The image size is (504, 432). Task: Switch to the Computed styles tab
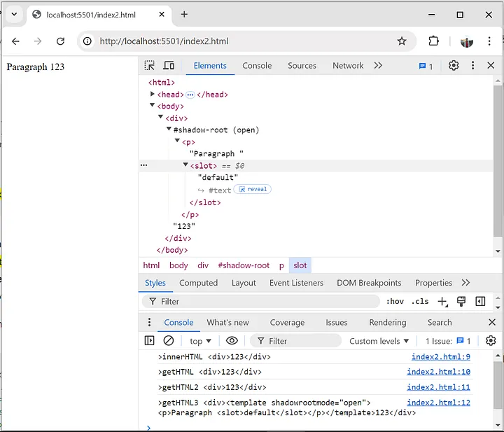198,283
